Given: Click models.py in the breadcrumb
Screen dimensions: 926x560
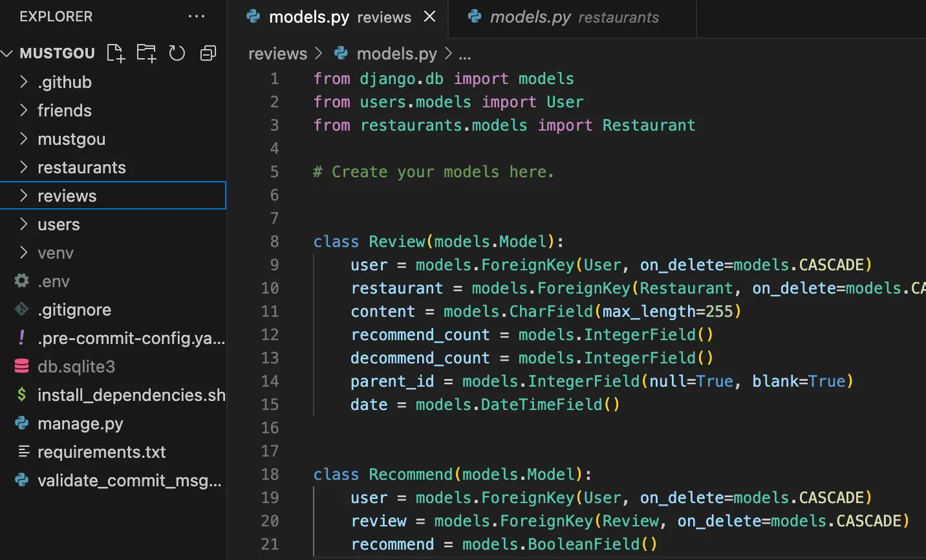Looking at the screenshot, I should point(396,54).
